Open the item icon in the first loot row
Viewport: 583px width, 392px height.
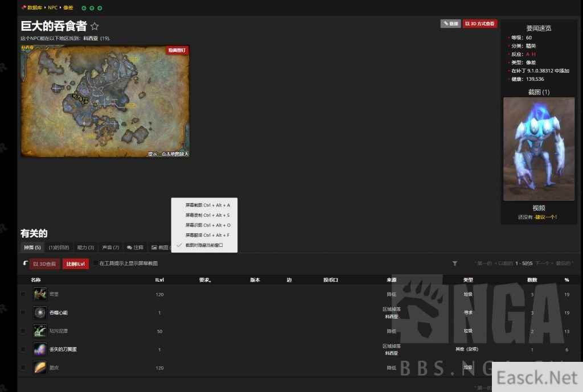coord(40,294)
